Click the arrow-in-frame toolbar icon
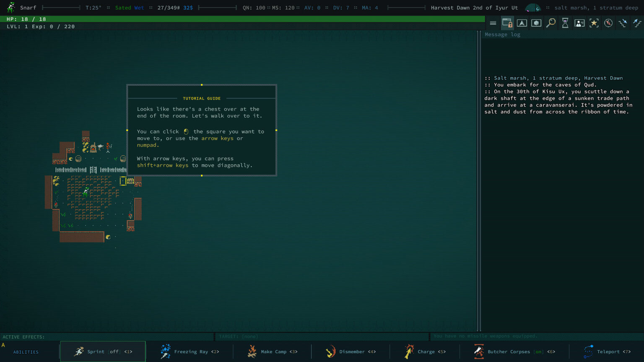The image size is (644, 362). (522, 23)
